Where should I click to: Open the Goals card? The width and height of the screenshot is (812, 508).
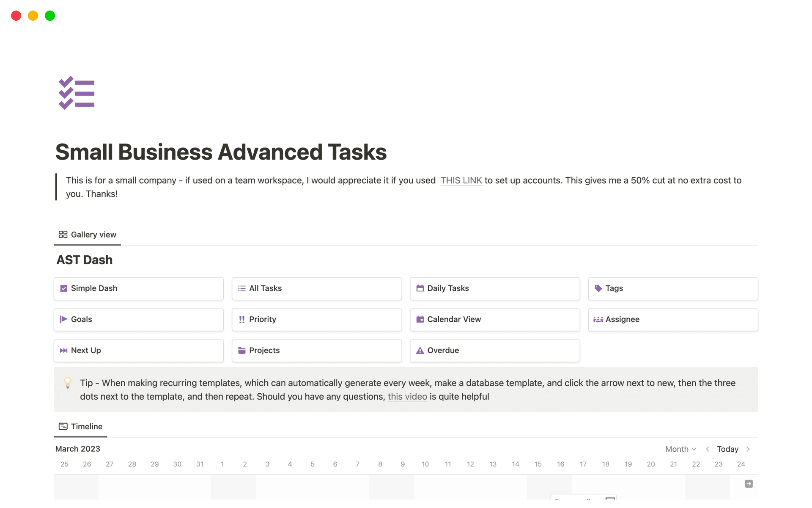(139, 320)
